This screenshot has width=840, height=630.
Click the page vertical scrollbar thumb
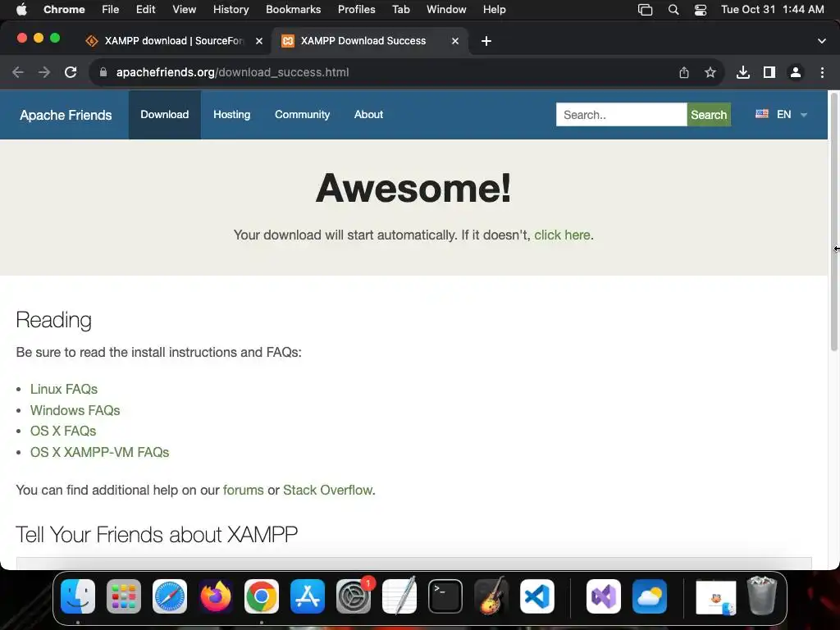coord(833,222)
